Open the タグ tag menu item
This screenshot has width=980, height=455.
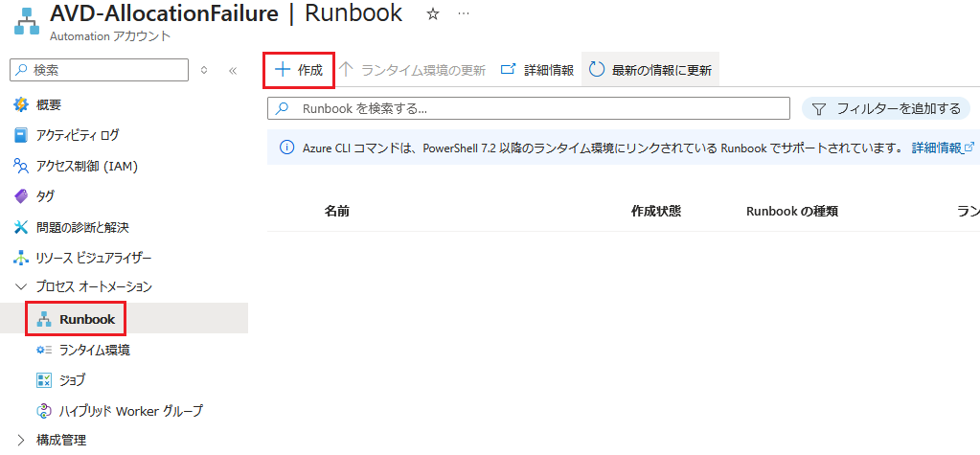44,196
